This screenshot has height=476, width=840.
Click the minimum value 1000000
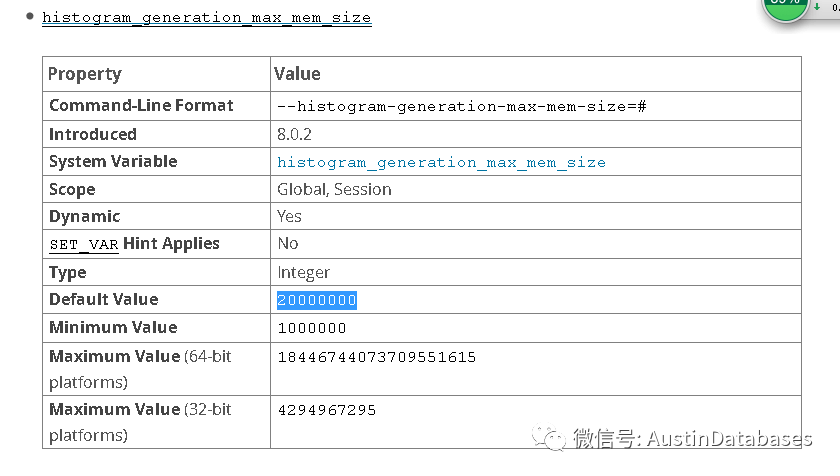point(312,328)
